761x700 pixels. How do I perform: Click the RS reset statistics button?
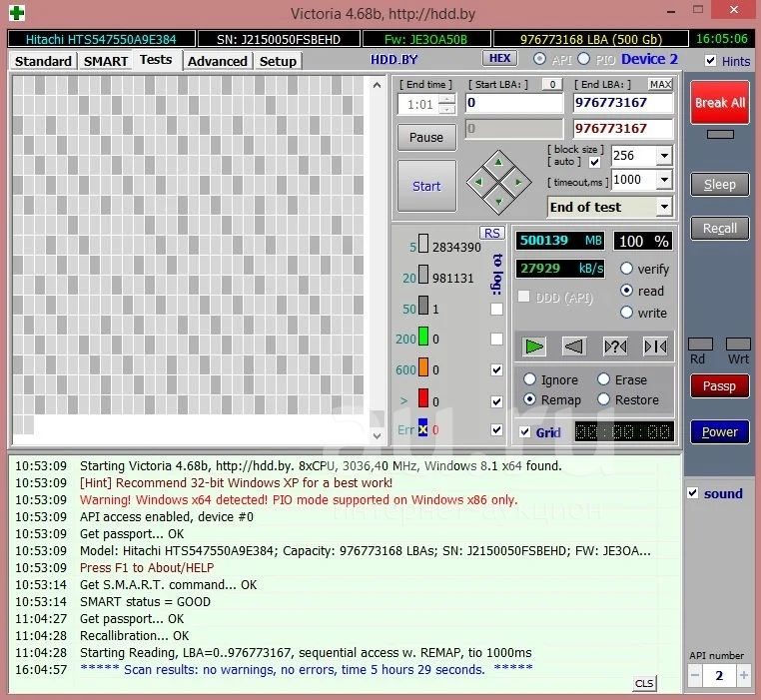click(491, 233)
